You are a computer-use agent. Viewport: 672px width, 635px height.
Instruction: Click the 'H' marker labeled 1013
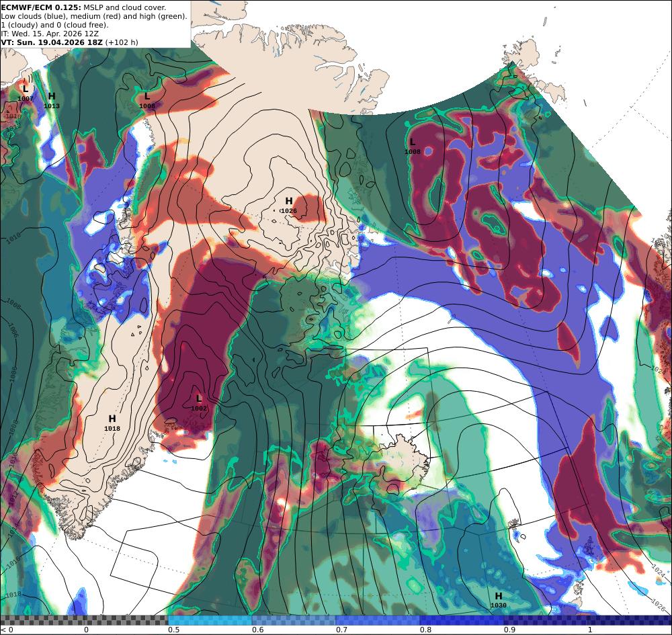coord(52,96)
